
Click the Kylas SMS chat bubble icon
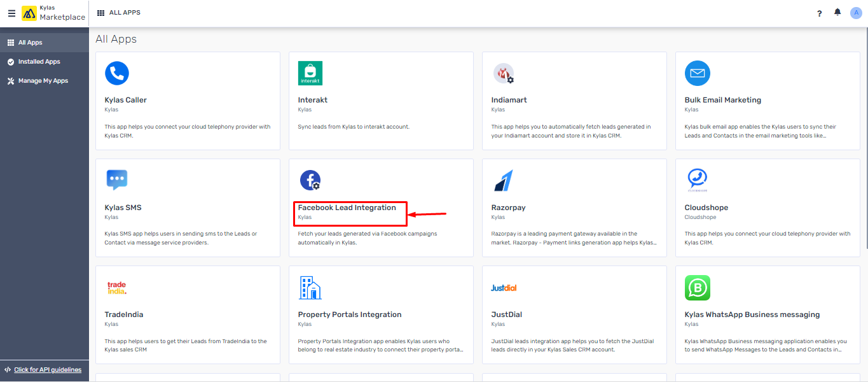click(x=117, y=180)
